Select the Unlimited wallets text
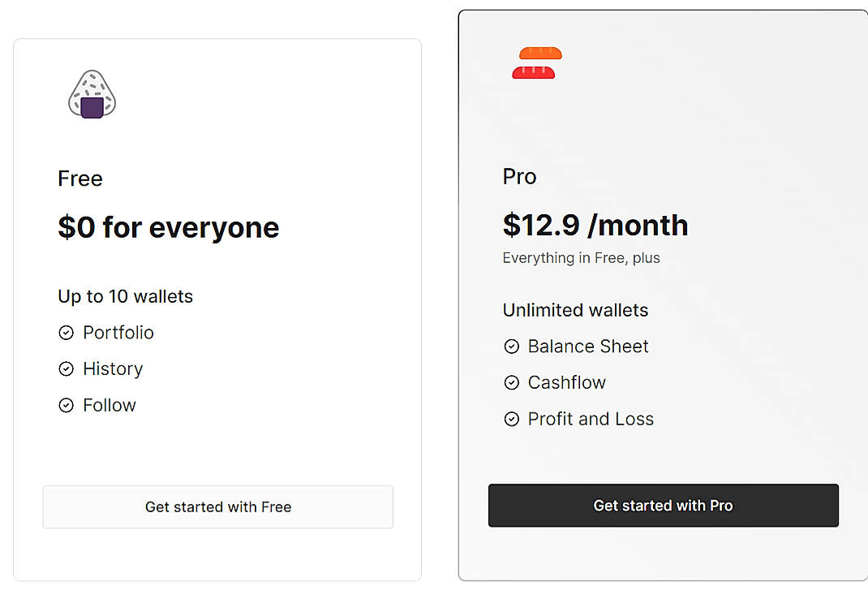The width and height of the screenshot is (868, 590). coord(575,310)
